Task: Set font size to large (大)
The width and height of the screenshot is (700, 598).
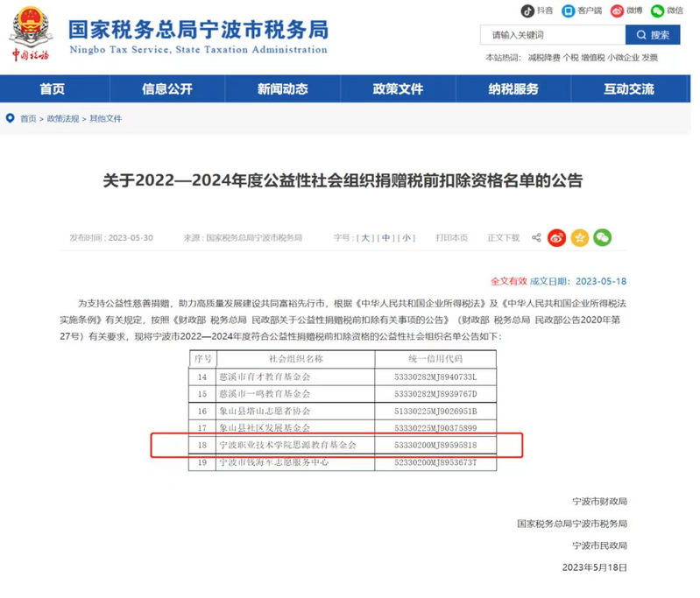Action: tap(366, 238)
